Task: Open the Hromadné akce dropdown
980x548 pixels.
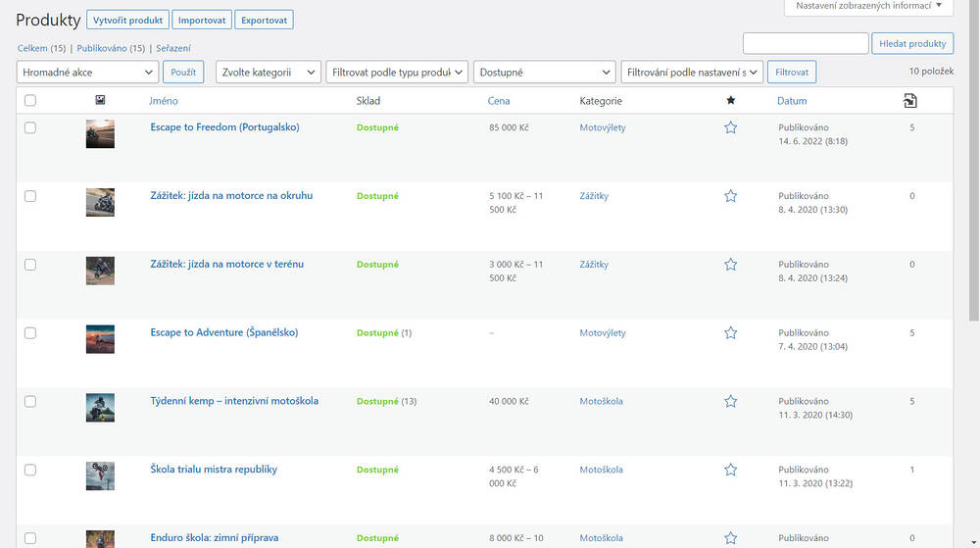Action: [87, 72]
